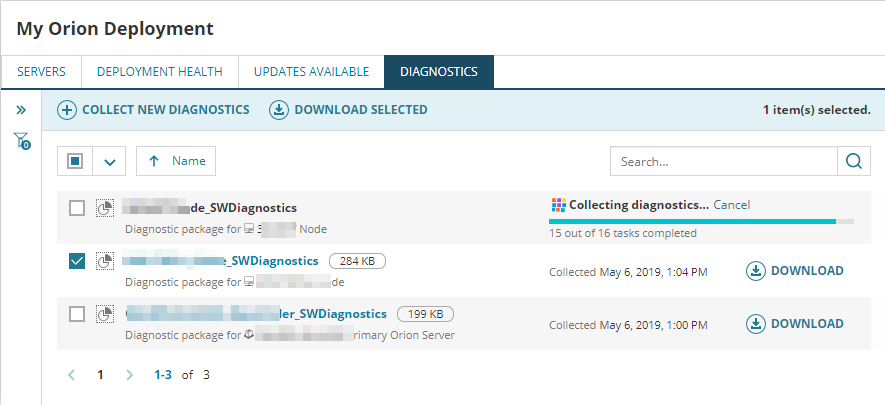The width and height of the screenshot is (885, 405).
Task: Click the Collect New Diagnostics plus icon
Action: pyautogui.click(x=67, y=110)
